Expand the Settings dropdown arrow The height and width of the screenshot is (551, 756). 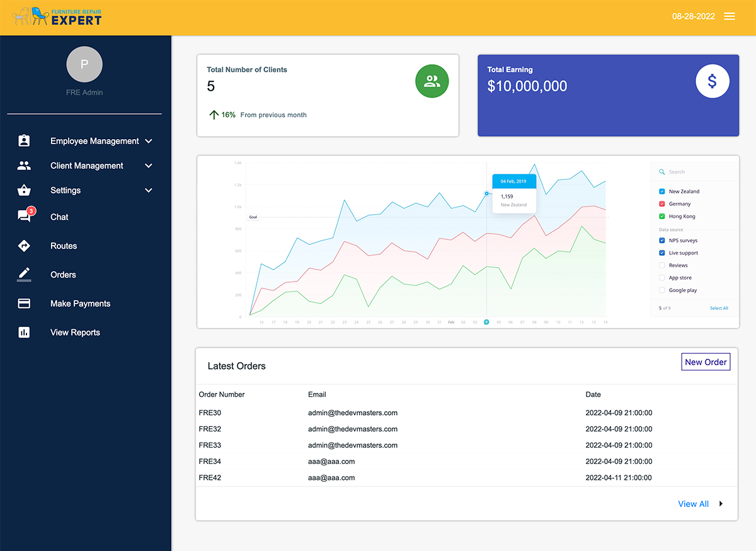point(149,190)
